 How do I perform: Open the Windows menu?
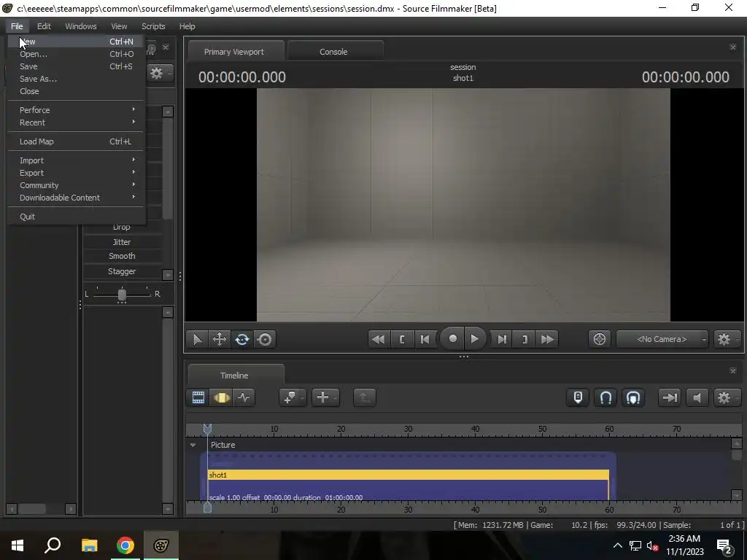tap(81, 26)
